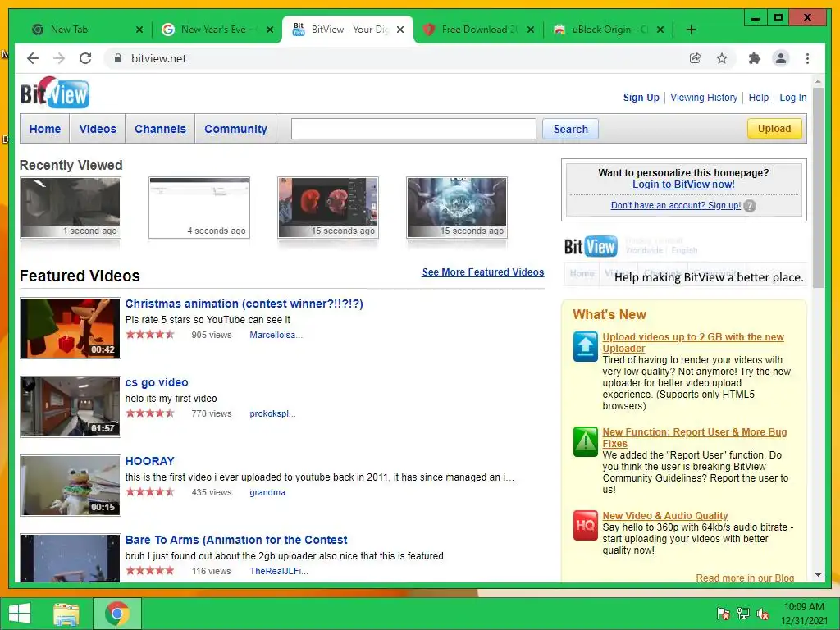Image resolution: width=840 pixels, height=630 pixels.
Task: Open Upload videos up to 2 GB news link
Action: (693, 342)
